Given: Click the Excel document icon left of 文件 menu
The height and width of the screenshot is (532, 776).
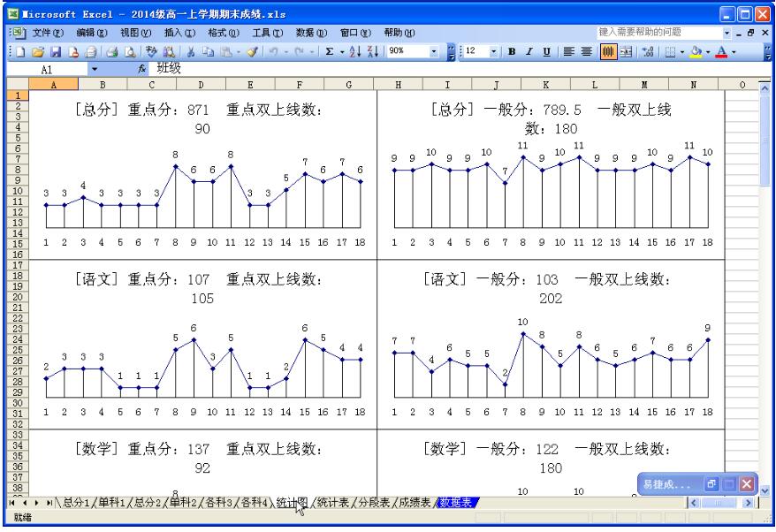Looking at the screenshot, I should pyautogui.click(x=18, y=33).
